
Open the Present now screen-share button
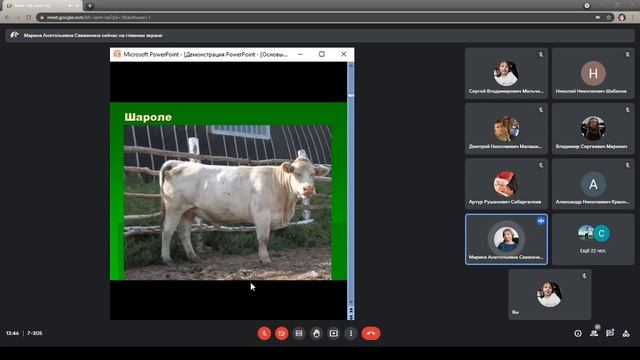[x=333, y=333]
